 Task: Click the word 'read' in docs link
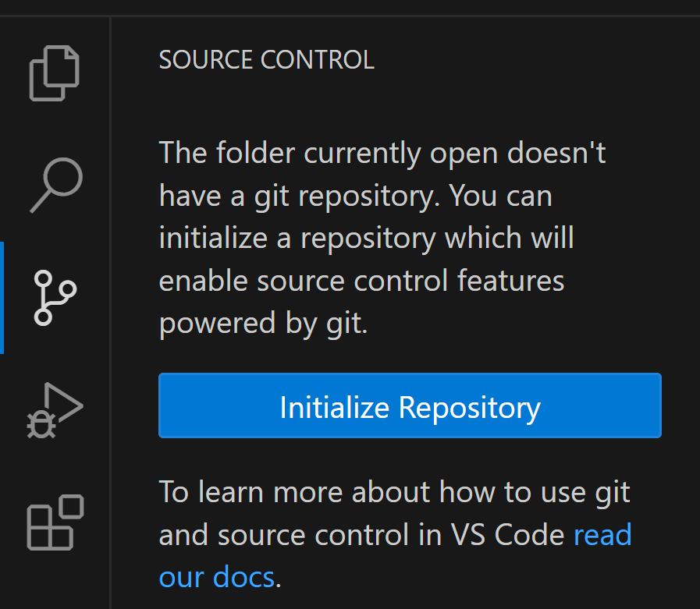602,534
